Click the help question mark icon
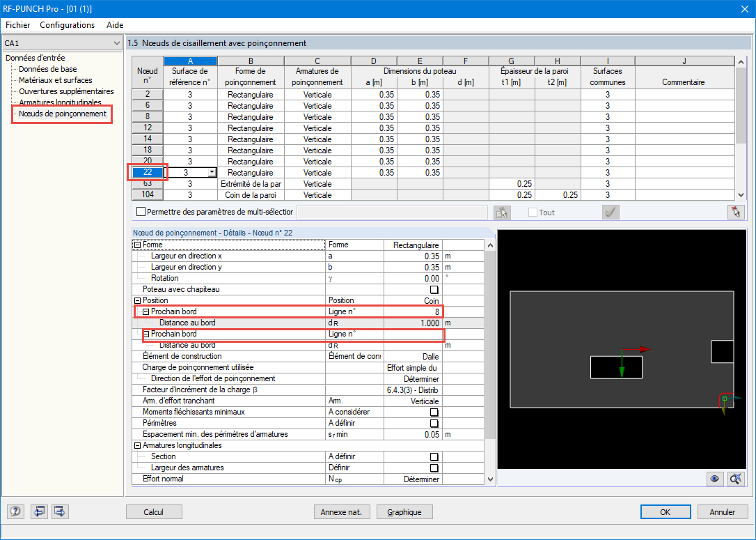The image size is (756, 540). point(15,511)
